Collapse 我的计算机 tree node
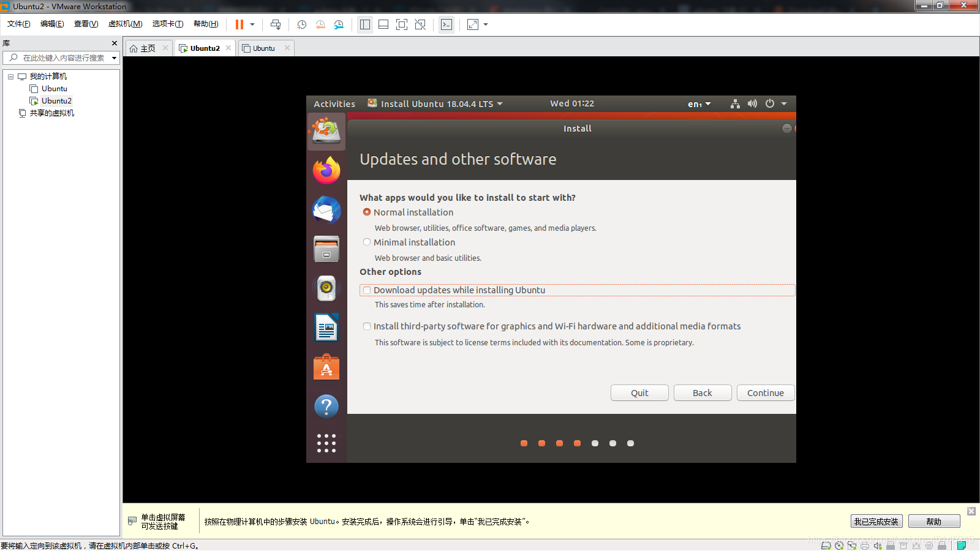Viewport: 980px width, 551px height. coord(10,77)
